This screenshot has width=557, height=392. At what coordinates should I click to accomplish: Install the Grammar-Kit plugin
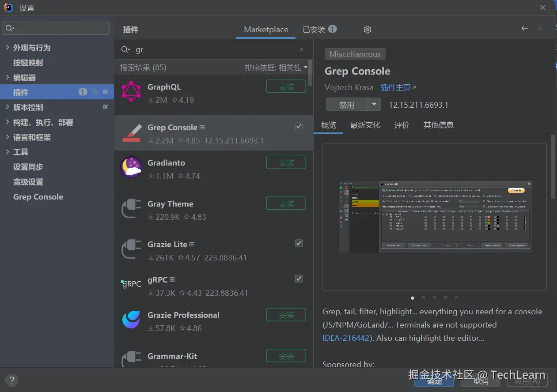pos(286,356)
